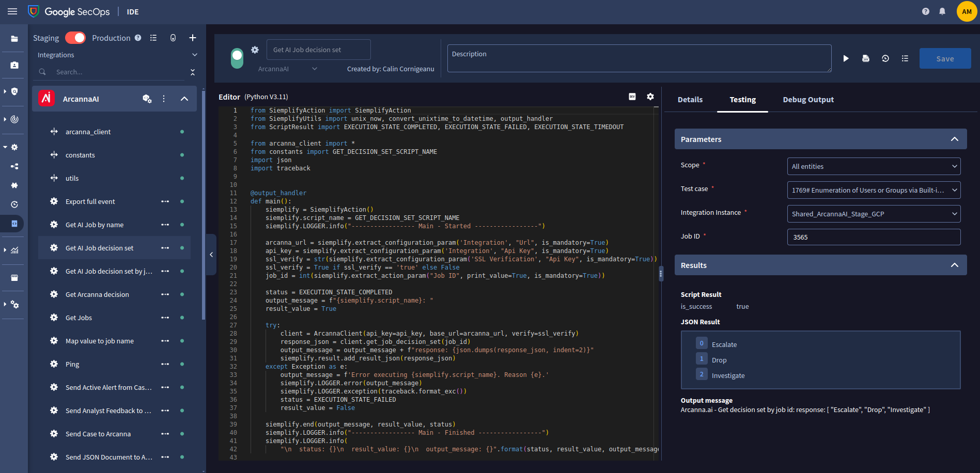Viewport: 980px width, 473px height.
Task: Click the Job ID input field
Action: (874, 237)
